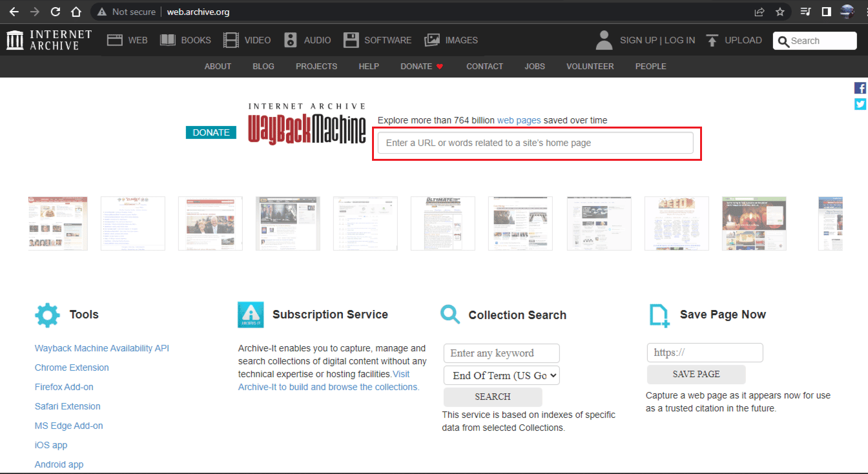
Task: Open the PROJECTS menu item
Action: pyautogui.click(x=316, y=67)
